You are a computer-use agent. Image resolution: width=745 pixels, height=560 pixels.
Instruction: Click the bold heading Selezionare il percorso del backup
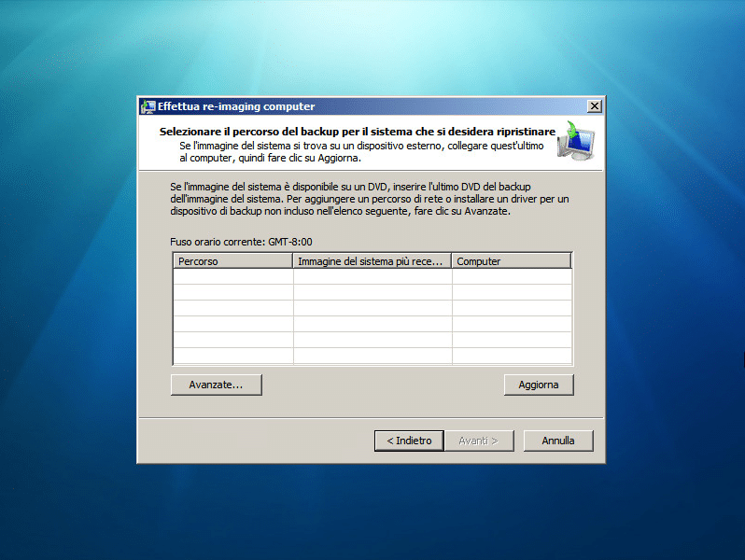coord(357,132)
